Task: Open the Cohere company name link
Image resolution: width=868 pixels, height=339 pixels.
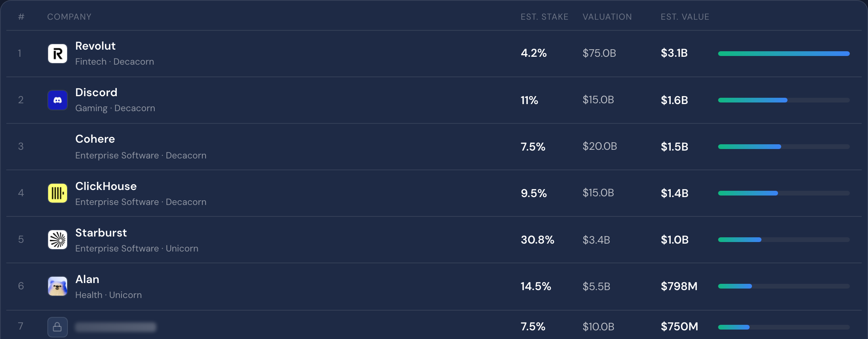Action: point(95,139)
